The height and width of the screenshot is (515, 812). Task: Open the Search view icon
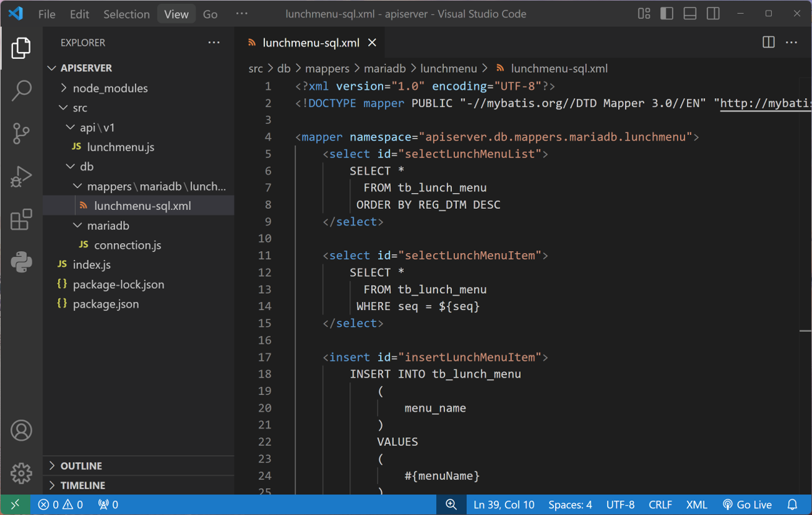click(x=21, y=91)
